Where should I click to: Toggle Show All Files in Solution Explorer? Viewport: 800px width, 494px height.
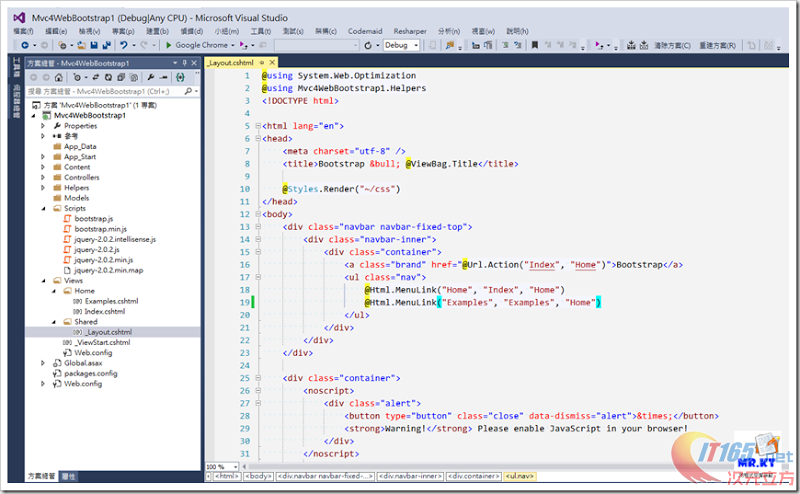134,78
